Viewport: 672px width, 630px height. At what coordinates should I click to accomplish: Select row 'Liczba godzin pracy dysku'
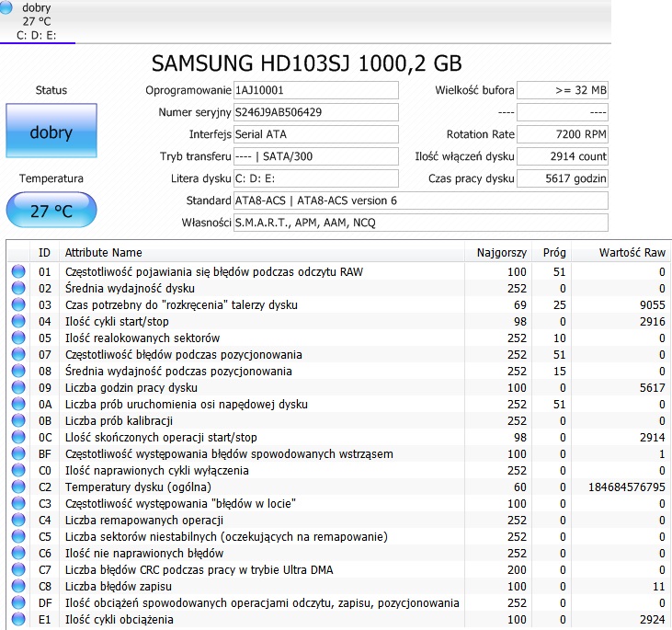[x=337, y=388]
